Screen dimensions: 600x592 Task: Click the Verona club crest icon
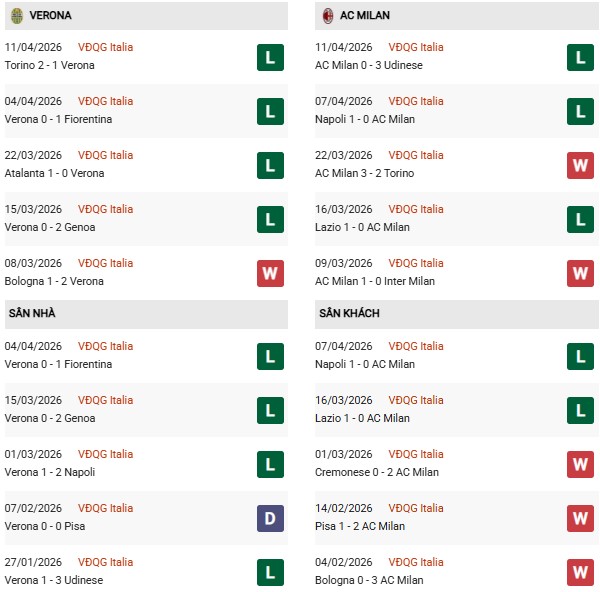point(17,16)
